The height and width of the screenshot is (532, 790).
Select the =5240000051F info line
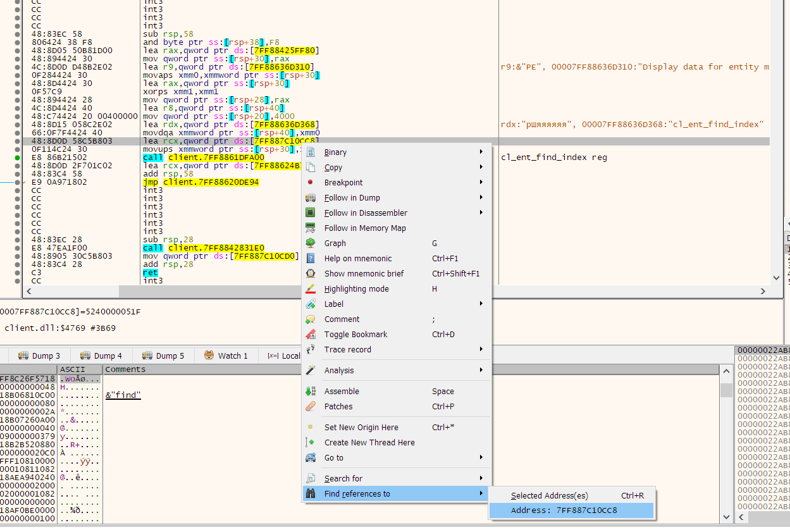pyautogui.click(x=70, y=312)
